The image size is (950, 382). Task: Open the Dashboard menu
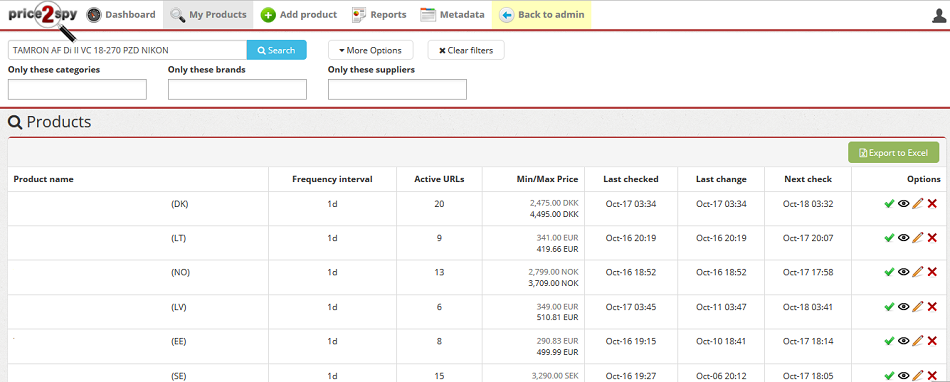(x=121, y=15)
